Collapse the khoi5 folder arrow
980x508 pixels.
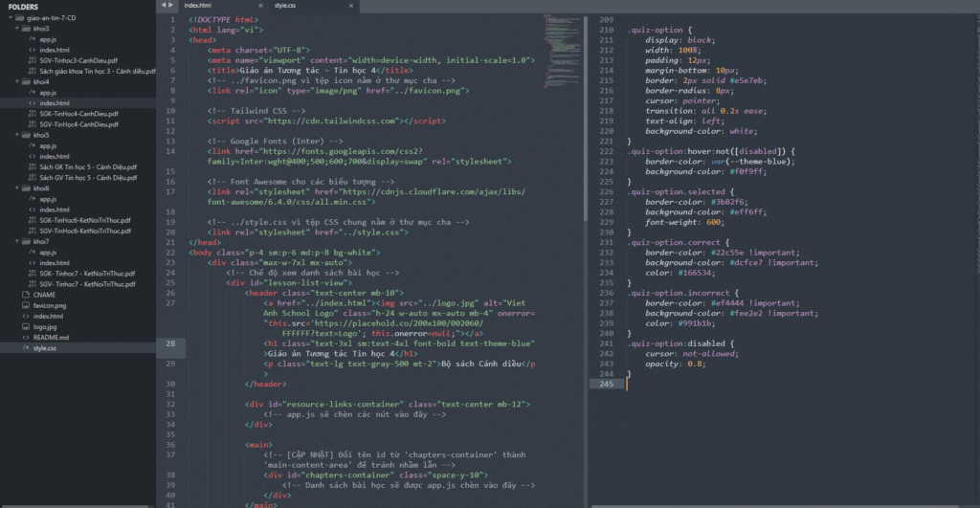click(x=17, y=135)
